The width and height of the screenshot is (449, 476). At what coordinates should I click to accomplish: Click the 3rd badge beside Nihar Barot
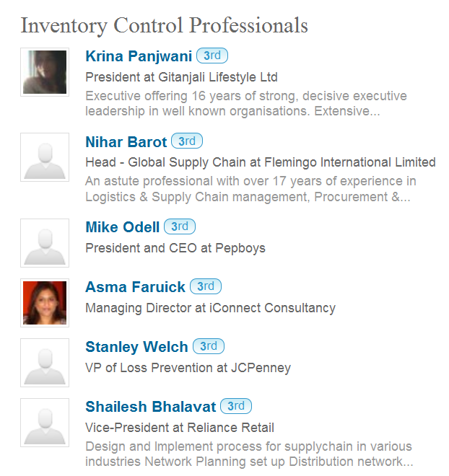pos(187,141)
